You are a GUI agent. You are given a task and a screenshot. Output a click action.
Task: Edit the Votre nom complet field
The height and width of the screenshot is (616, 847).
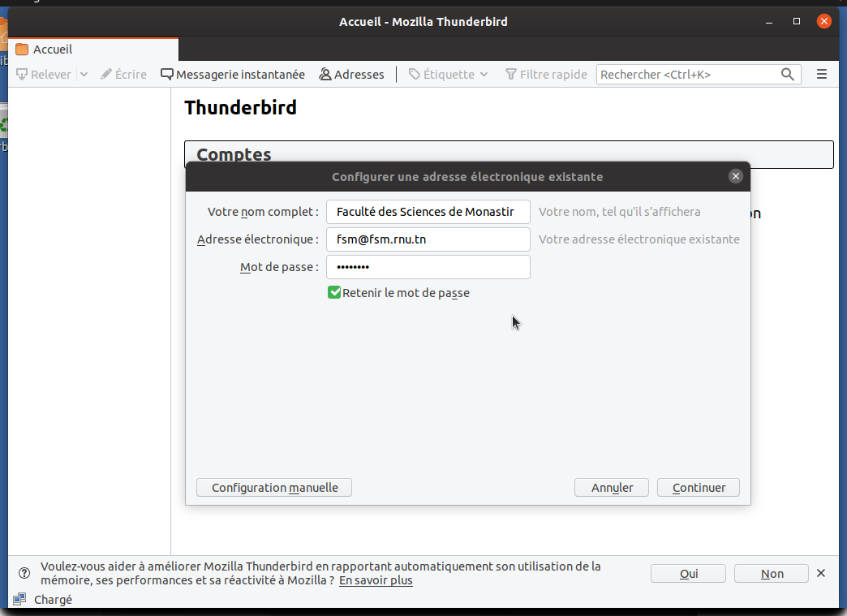(x=428, y=212)
